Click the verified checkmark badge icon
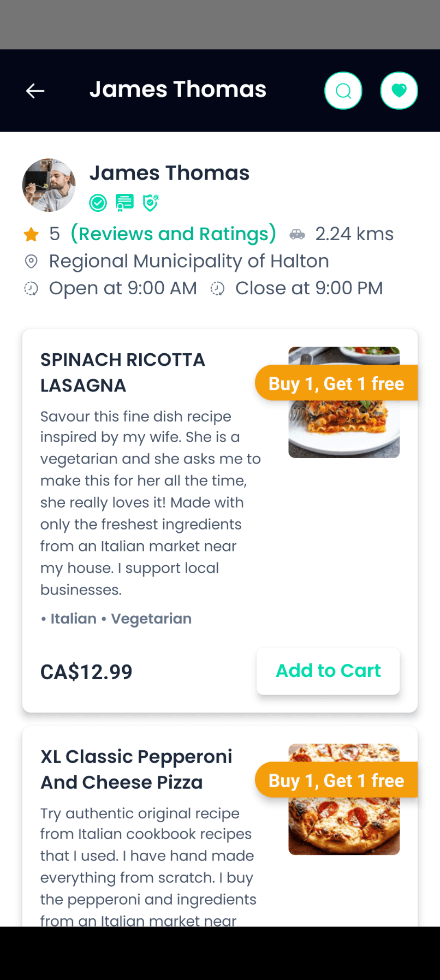 [x=98, y=203]
